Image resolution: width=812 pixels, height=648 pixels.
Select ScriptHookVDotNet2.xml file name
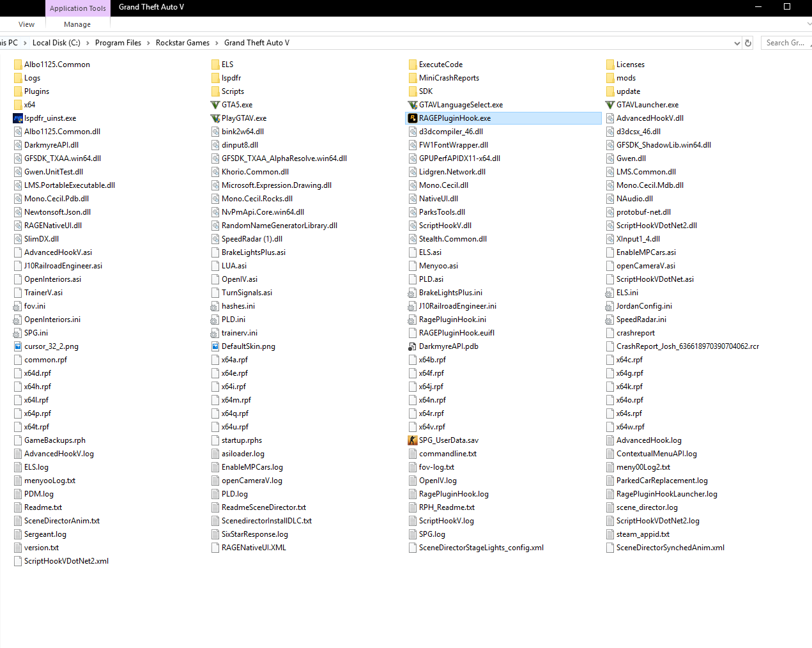click(66, 561)
